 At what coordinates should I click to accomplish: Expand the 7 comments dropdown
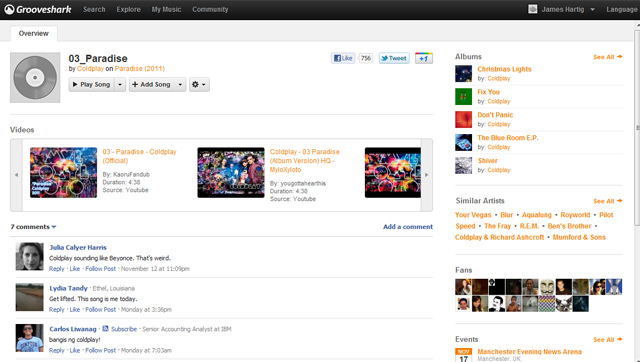(33, 227)
